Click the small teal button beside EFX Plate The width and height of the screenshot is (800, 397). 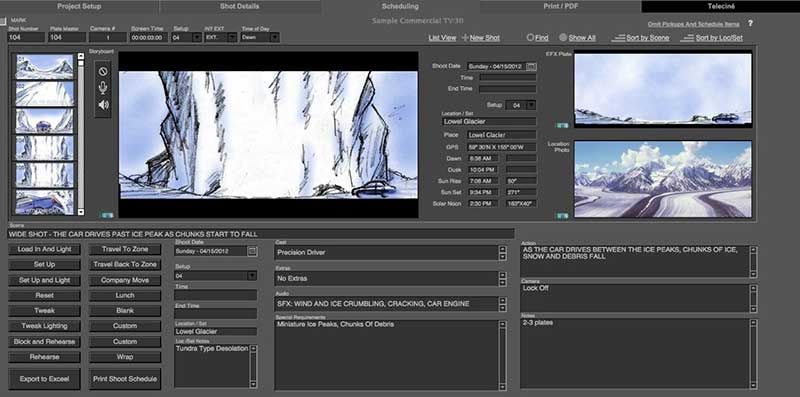tap(561, 125)
